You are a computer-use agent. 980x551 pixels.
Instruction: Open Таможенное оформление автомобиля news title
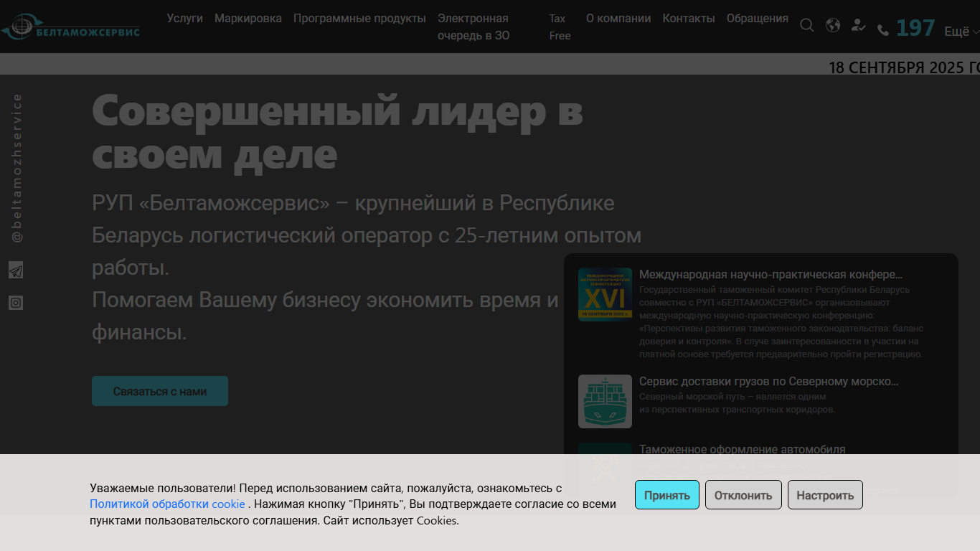pyautogui.click(x=743, y=449)
